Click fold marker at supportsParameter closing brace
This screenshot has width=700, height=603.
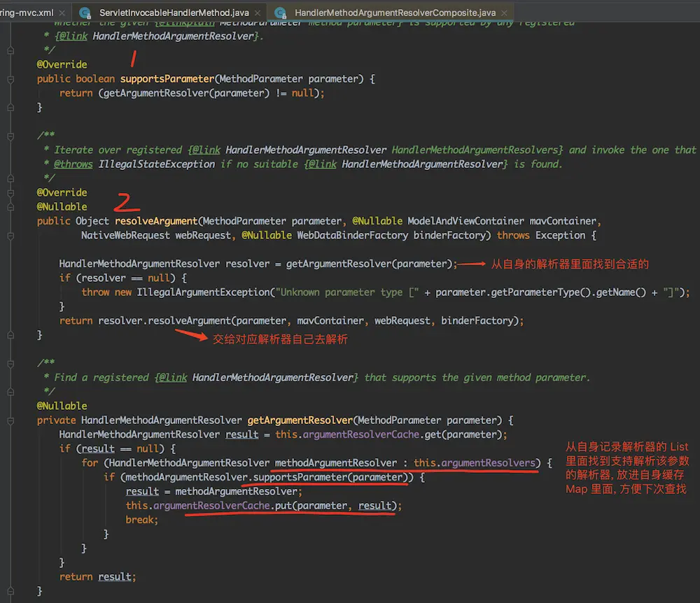(11, 107)
